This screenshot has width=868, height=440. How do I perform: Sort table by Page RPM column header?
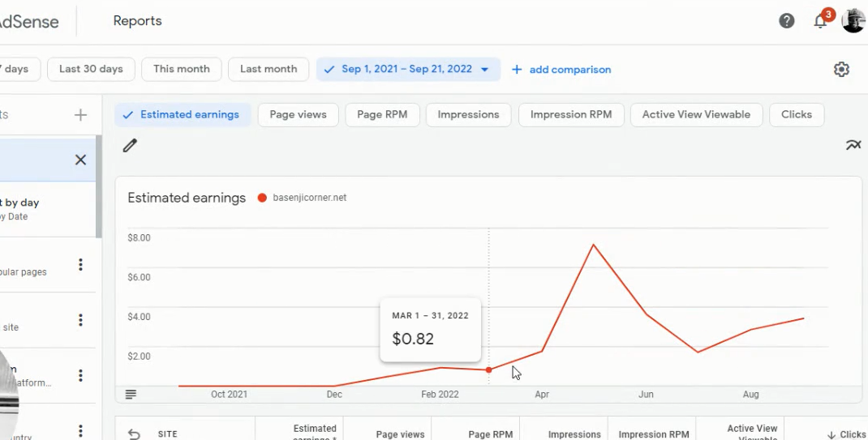pyautogui.click(x=491, y=434)
